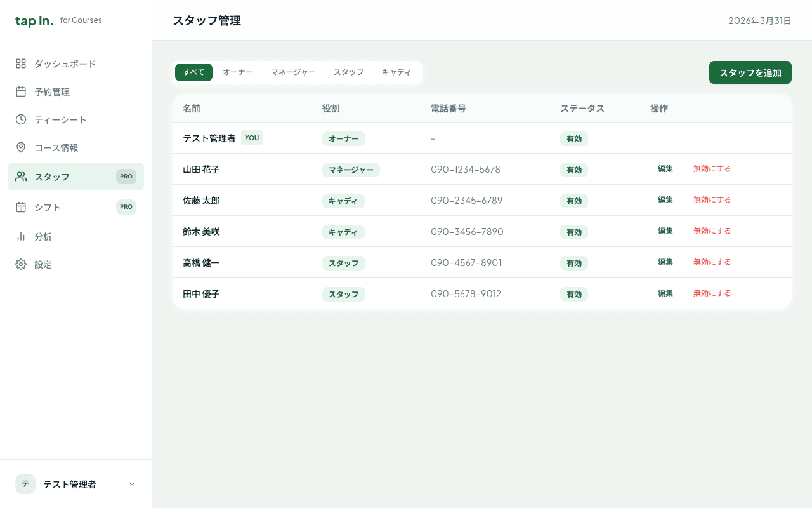The width and height of the screenshot is (812, 508).
Task: Click the calendar icon for 予約管理
Action: point(21,91)
